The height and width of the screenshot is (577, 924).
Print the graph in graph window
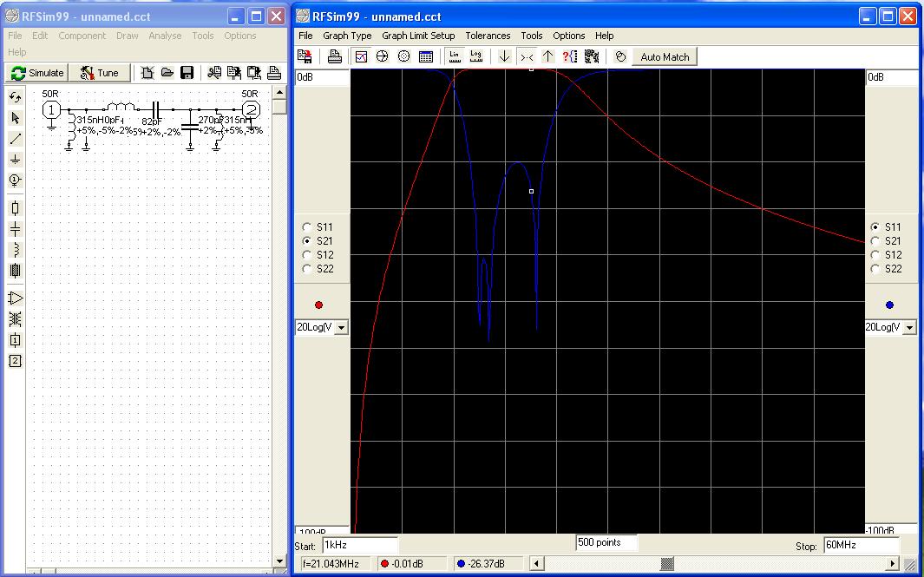[x=335, y=56]
